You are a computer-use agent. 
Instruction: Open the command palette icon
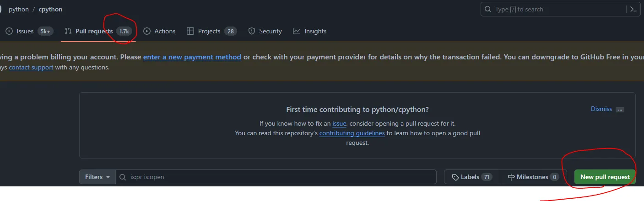(633, 9)
